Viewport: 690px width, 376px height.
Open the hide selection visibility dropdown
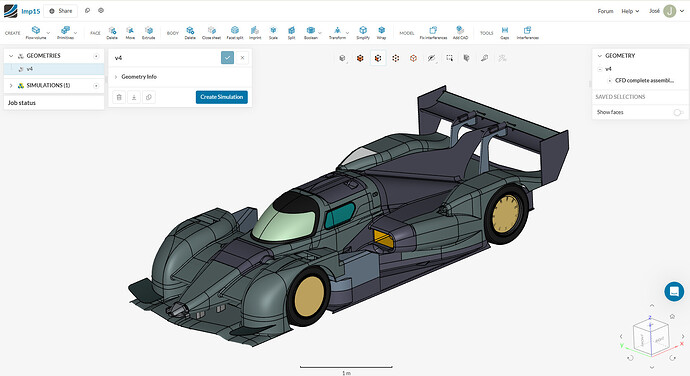(x=432, y=58)
